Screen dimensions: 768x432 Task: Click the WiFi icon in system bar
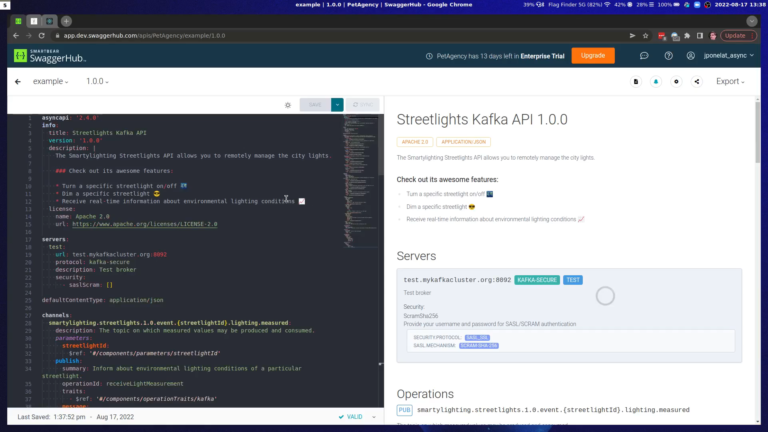point(607,4)
